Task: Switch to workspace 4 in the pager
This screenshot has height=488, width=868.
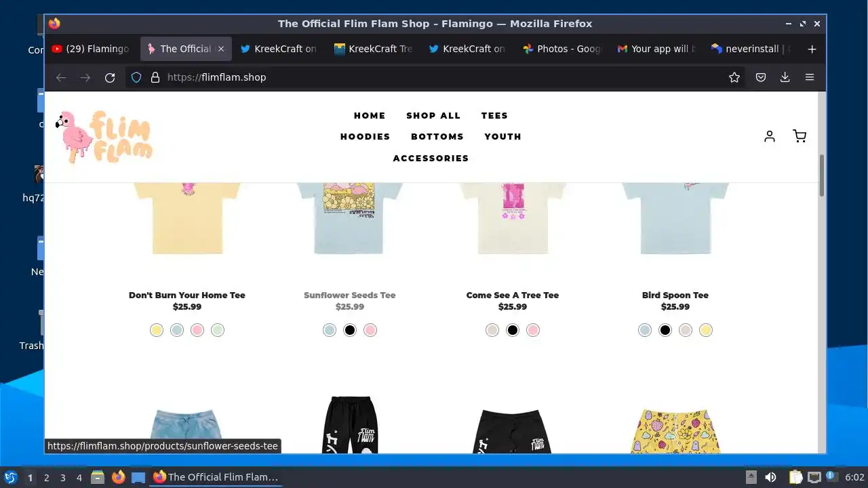Action: click(x=79, y=477)
